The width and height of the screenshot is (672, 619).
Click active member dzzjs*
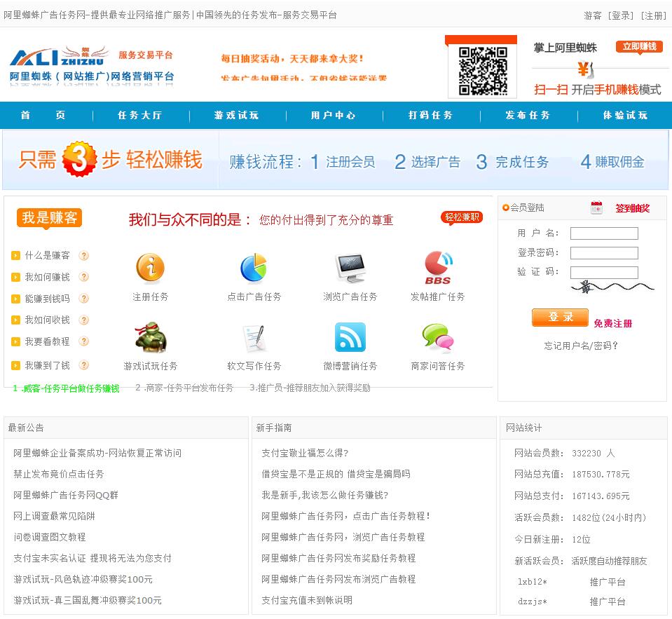pyautogui.click(x=533, y=601)
